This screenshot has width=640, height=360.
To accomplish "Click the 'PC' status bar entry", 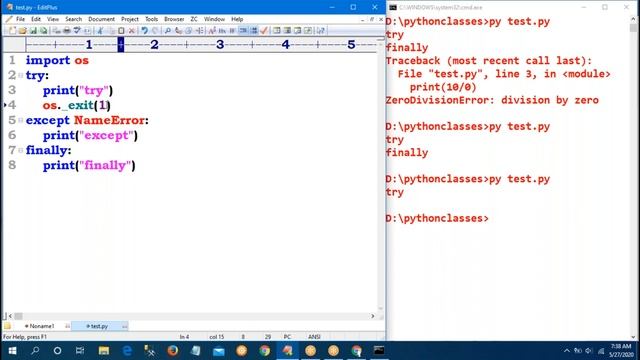I will tap(287, 337).
